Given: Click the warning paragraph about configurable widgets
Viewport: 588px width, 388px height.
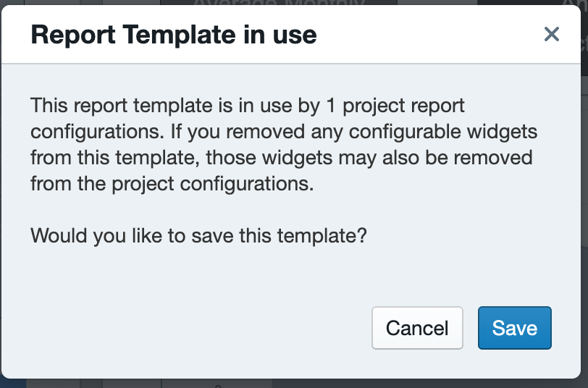Looking at the screenshot, I should point(284,144).
